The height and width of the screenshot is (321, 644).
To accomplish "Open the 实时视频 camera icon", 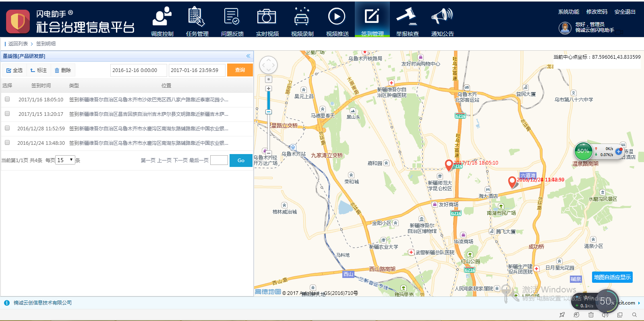I will (x=267, y=18).
